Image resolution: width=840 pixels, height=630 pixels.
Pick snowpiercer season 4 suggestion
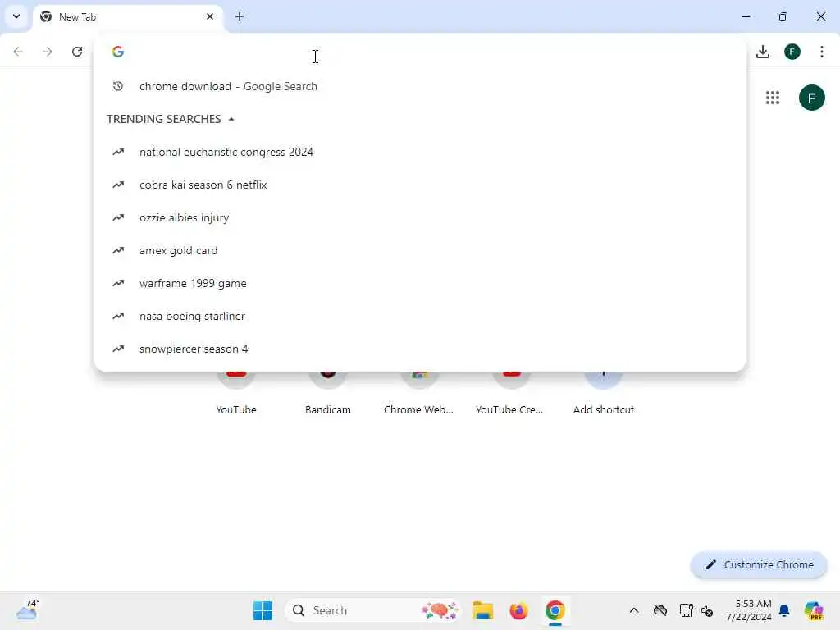pyautogui.click(x=420, y=349)
